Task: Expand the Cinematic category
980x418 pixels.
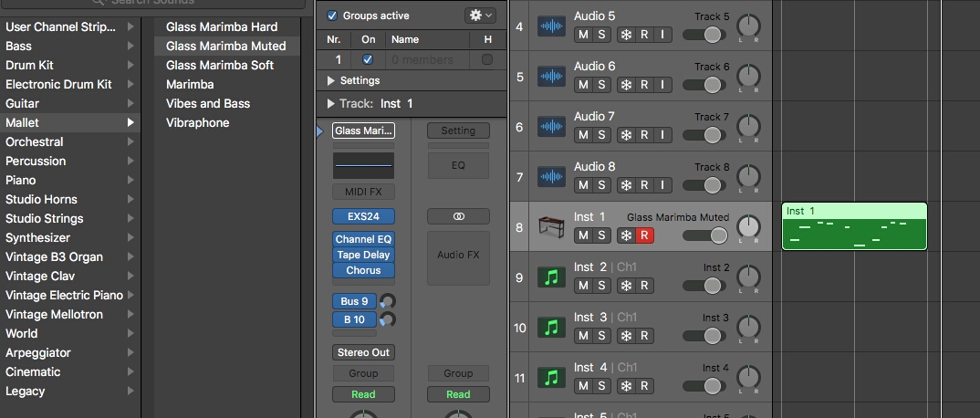Action: coord(130,371)
